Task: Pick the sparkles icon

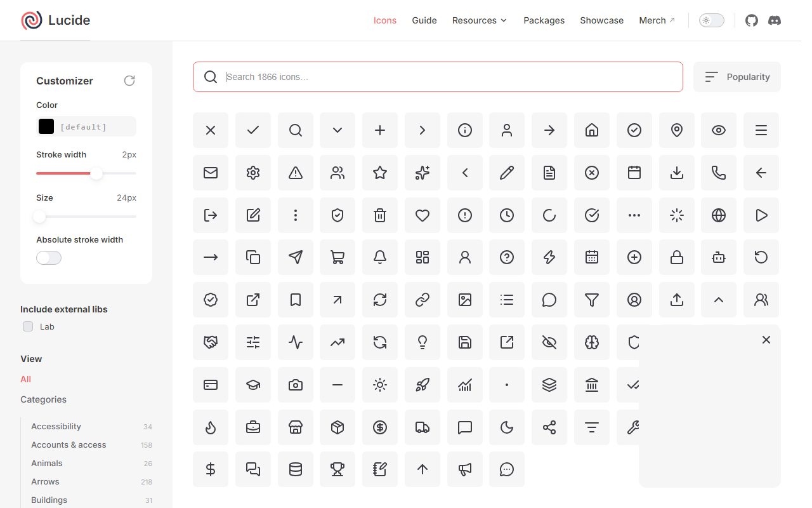Action: [x=422, y=173]
